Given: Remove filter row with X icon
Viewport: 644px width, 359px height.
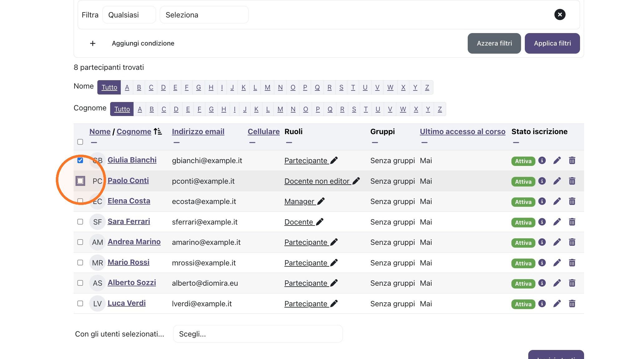Looking at the screenshot, I should (x=560, y=14).
